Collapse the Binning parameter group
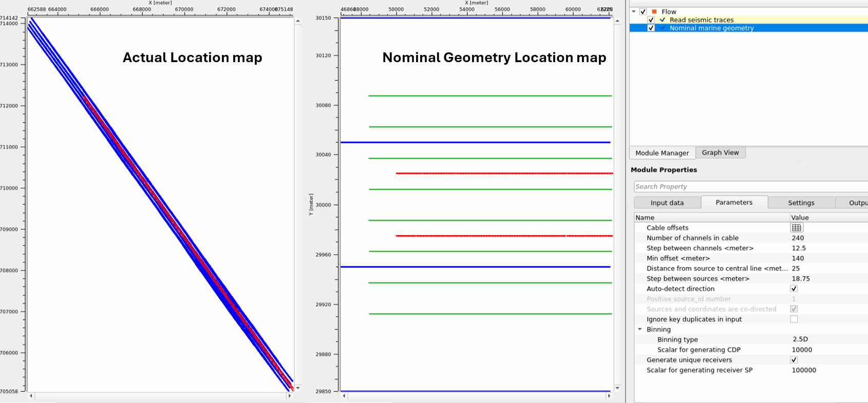 click(640, 330)
